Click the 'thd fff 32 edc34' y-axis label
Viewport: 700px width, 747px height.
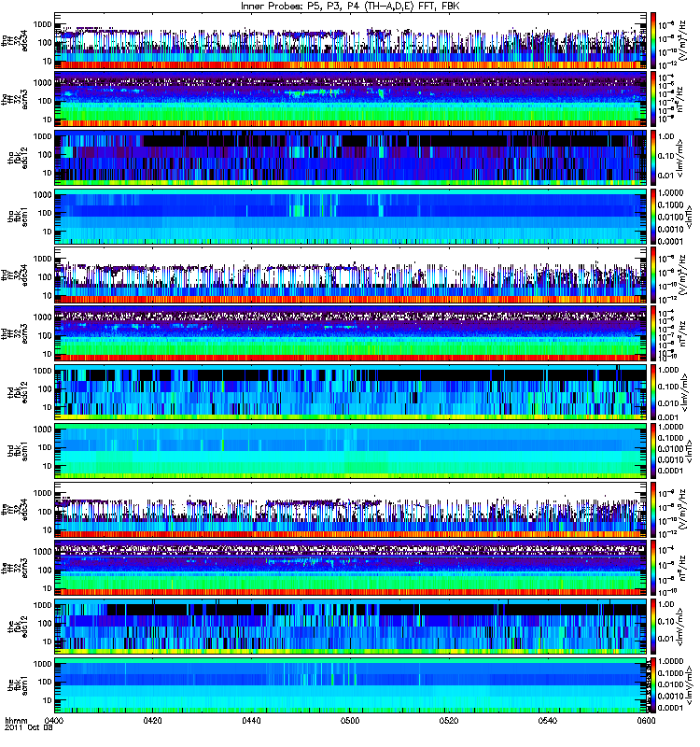(15, 275)
